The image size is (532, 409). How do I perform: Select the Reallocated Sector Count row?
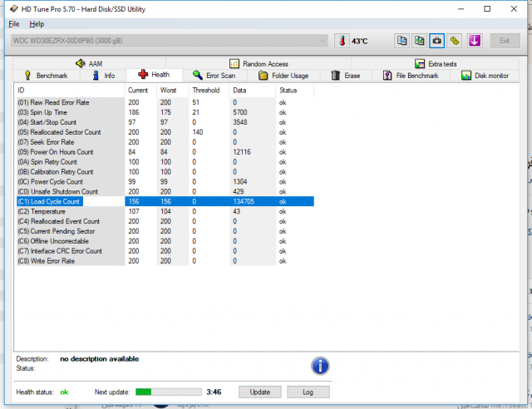[x=59, y=132]
